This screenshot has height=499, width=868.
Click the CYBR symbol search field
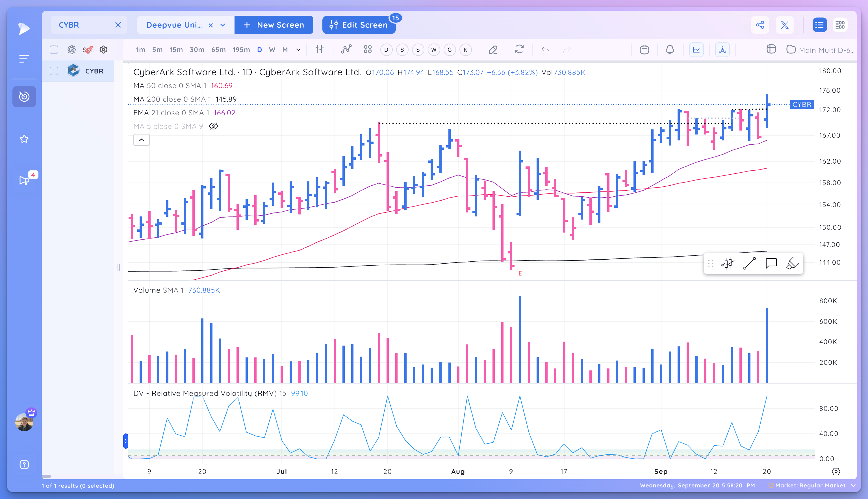(89, 25)
